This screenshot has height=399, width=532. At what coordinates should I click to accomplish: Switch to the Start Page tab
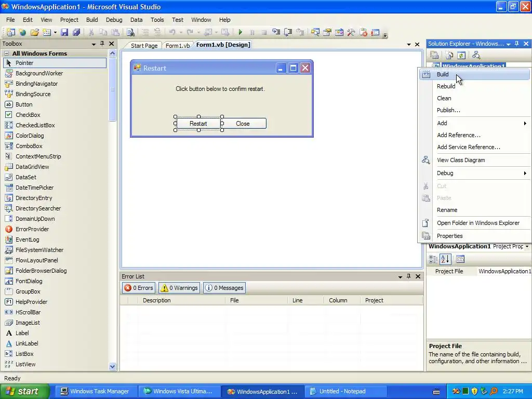click(x=144, y=46)
